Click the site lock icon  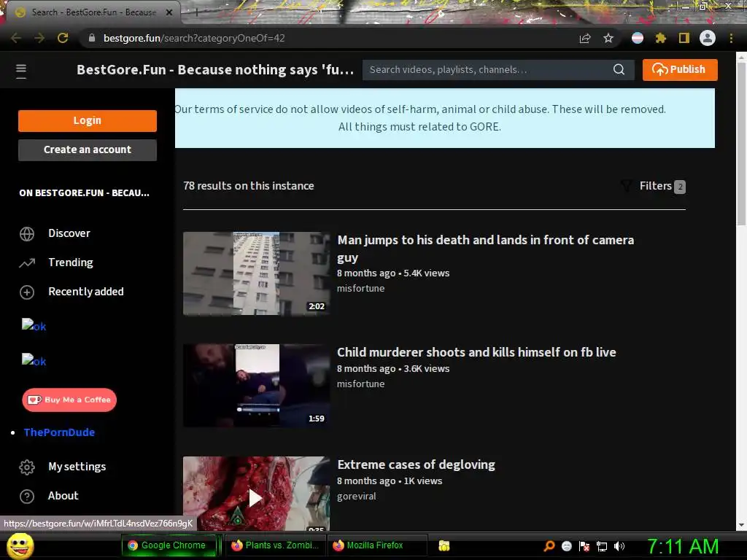[92, 38]
